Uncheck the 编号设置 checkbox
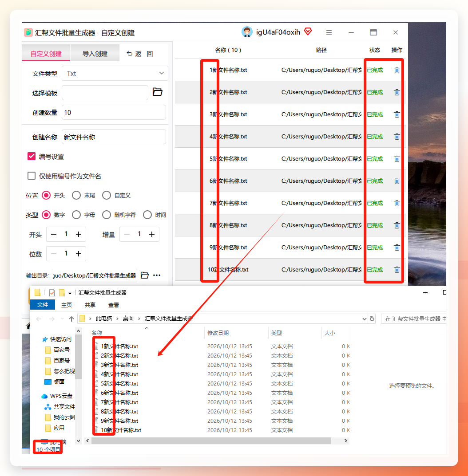This screenshot has height=476, width=468. 32,156
